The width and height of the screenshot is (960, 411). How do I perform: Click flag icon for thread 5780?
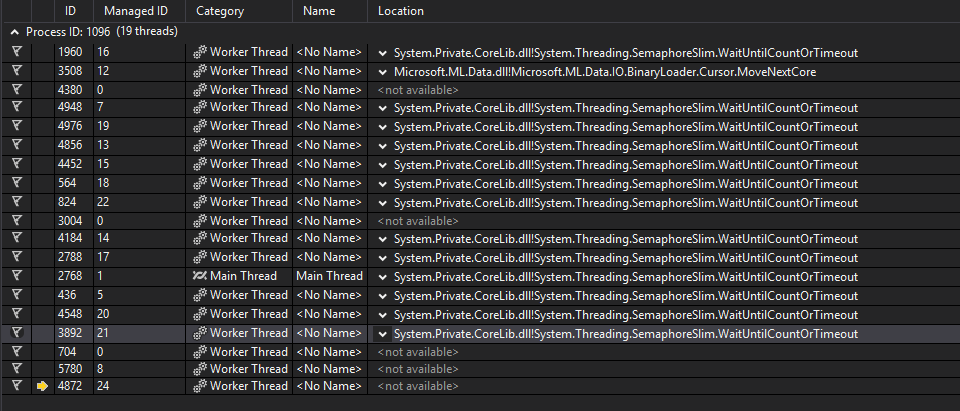(17, 369)
